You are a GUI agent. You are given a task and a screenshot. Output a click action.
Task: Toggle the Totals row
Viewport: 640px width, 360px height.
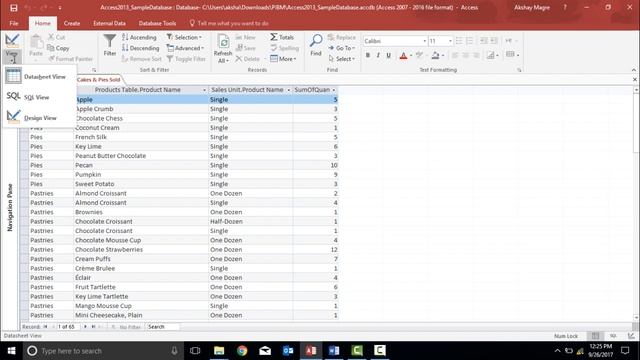click(x=282, y=37)
